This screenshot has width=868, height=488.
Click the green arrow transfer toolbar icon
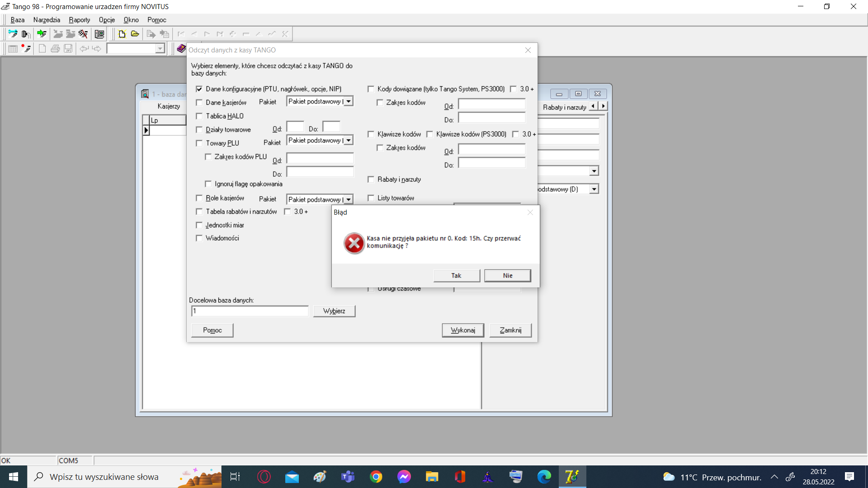click(42, 34)
